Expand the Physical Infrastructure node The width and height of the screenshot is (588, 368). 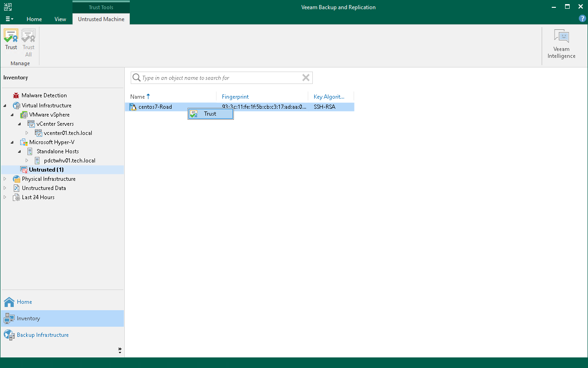(5, 179)
